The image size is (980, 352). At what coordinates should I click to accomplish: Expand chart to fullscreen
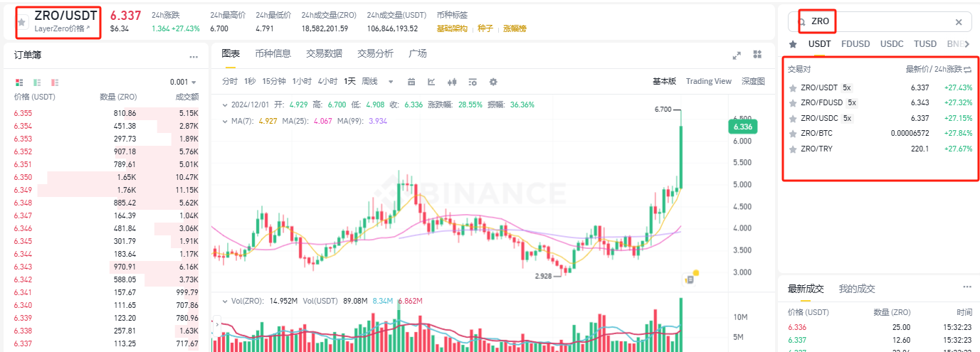pyautogui.click(x=737, y=55)
